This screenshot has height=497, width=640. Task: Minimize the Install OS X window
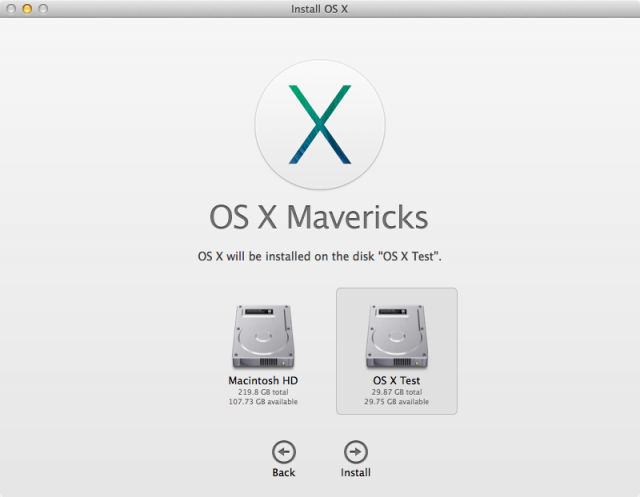(27, 9)
